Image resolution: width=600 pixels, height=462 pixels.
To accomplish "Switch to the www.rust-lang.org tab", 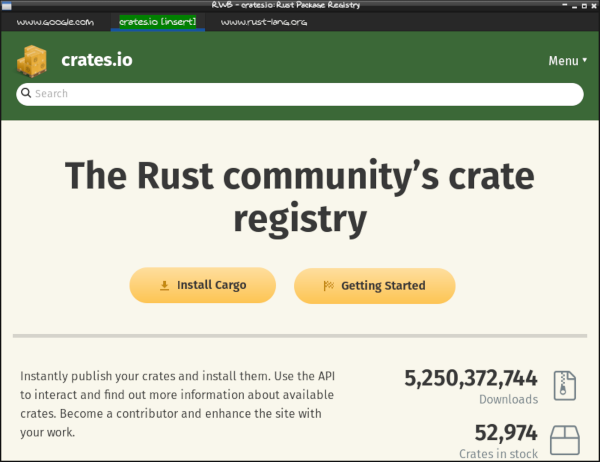I will click(x=264, y=22).
